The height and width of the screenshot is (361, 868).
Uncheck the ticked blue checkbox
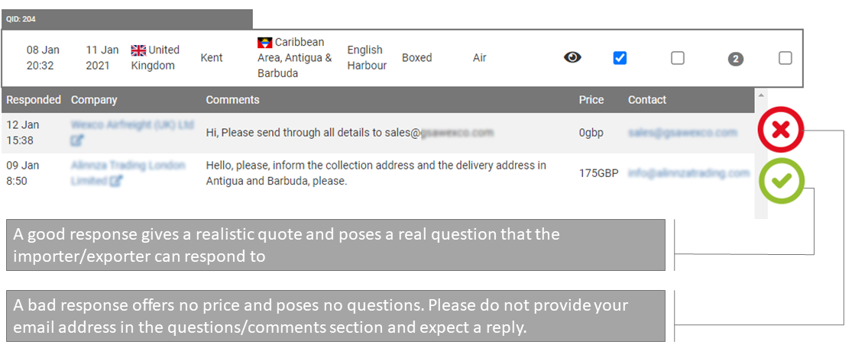(620, 58)
